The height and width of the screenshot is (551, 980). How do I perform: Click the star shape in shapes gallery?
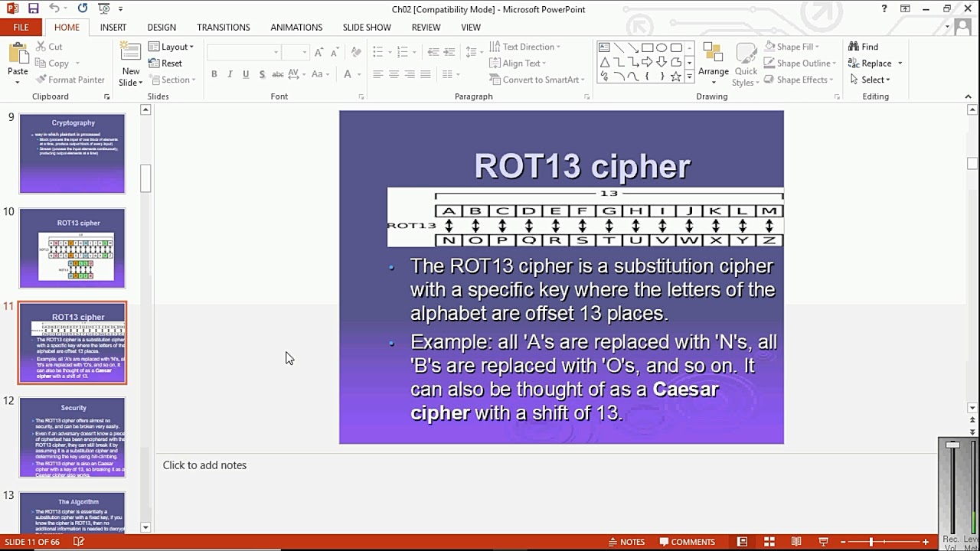click(x=676, y=77)
